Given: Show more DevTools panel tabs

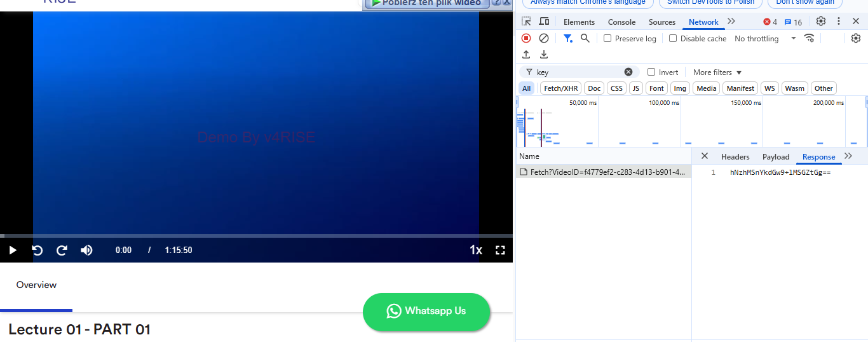Looking at the screenshot, I should [731, 22].
